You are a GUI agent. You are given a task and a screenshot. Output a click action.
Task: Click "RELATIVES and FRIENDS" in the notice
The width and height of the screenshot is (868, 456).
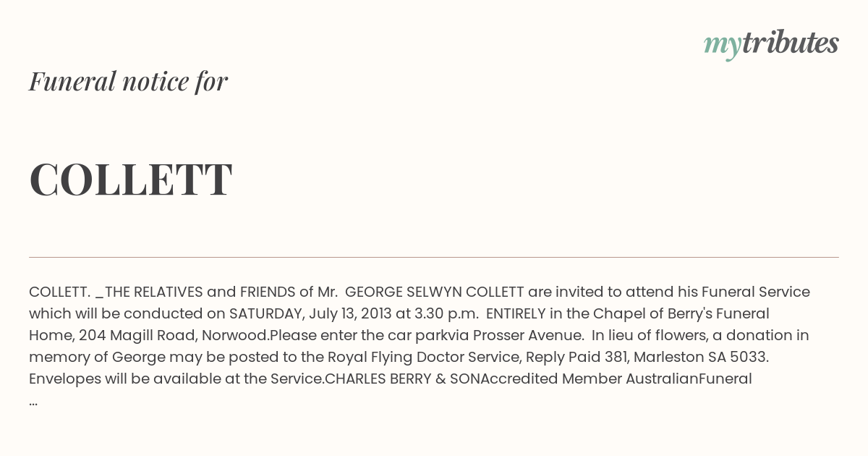pos(211,292)
